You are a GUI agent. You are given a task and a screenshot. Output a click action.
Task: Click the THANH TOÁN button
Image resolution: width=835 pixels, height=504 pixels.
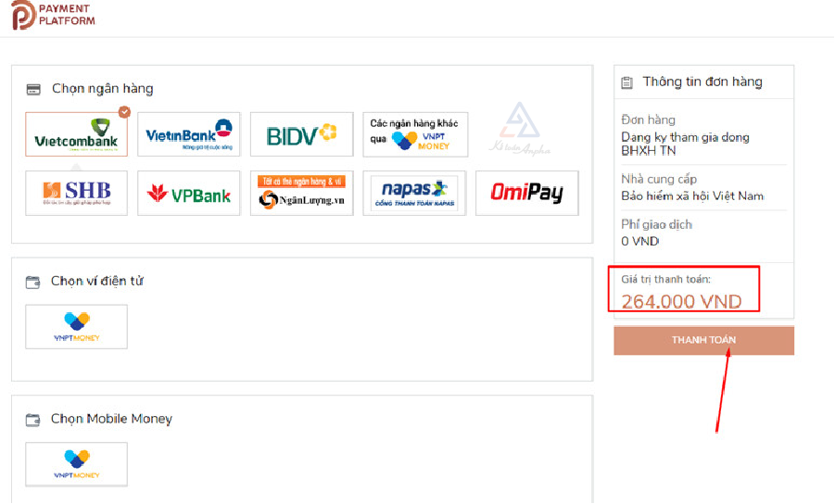(703, 340)
